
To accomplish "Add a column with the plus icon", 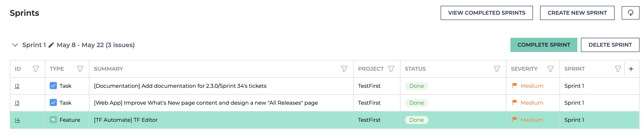I will [631, 69].
